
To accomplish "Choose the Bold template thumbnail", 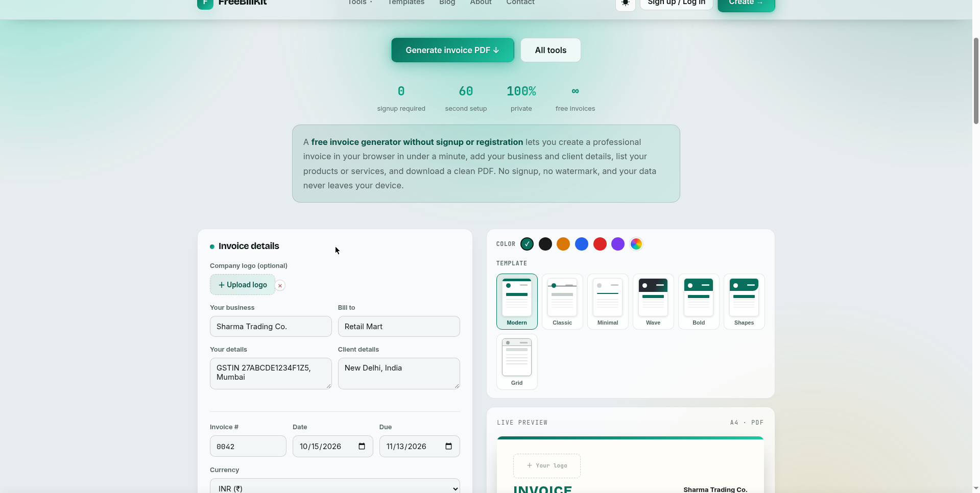I will point(699,302).
